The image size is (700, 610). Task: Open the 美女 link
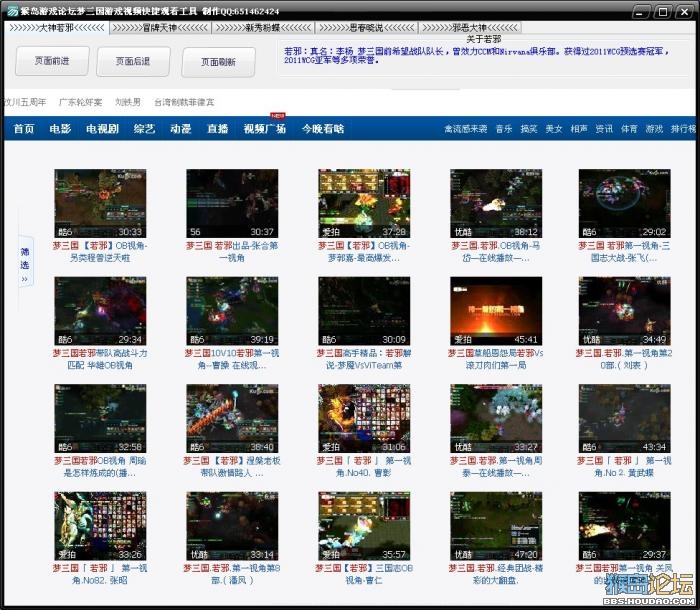coord(554,129)
